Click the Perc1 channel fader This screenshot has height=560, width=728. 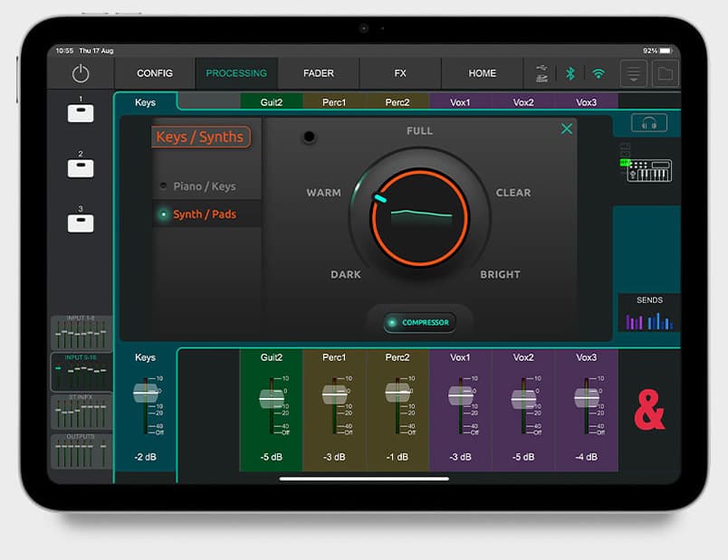[x=335, y=394]
